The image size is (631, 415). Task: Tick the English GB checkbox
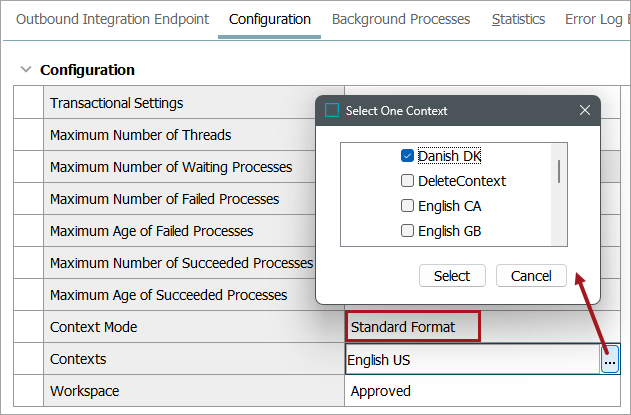tap(407, 231)
